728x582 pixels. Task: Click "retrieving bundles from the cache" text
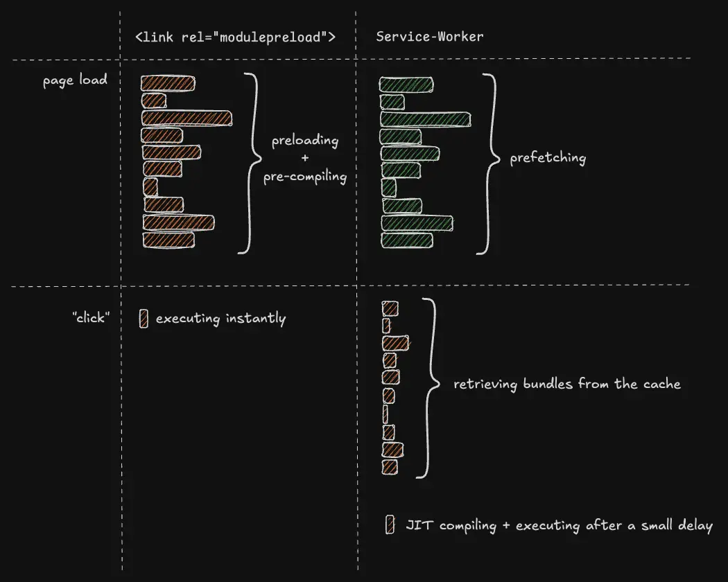tap(567, 384)
